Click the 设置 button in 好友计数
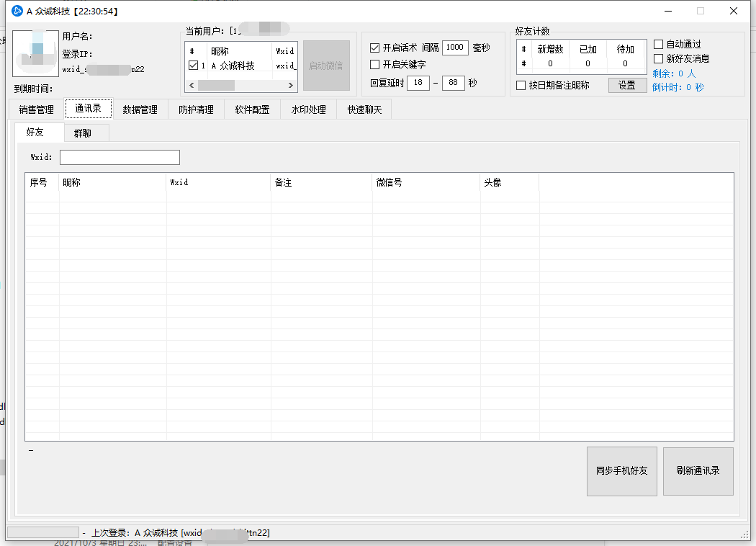Image resolution: width=756 pixels, height=546 pixels. (627, 85)
